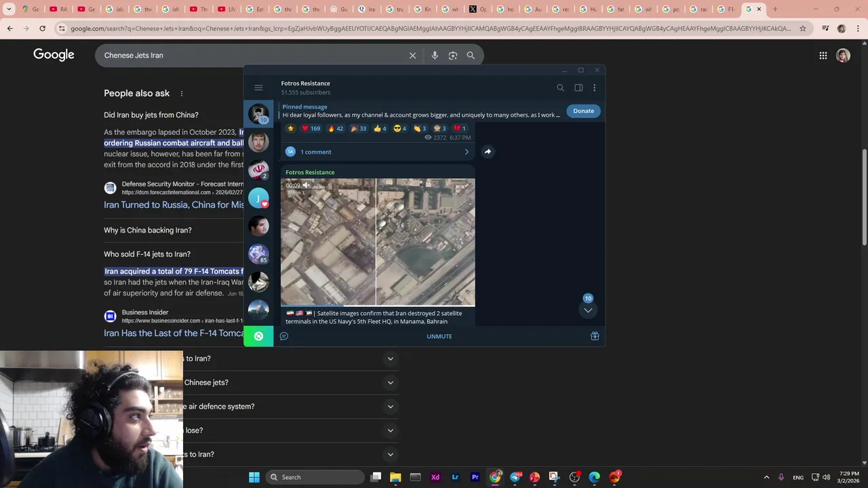The image size is (868, 488).
Task: Open the pinned message in Telegram
Action: 420,110
